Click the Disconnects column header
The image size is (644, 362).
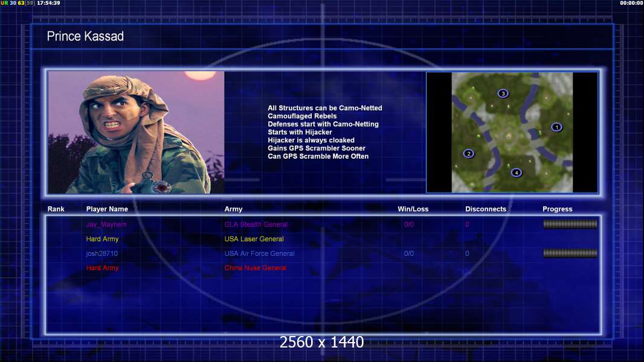point(486,209)
